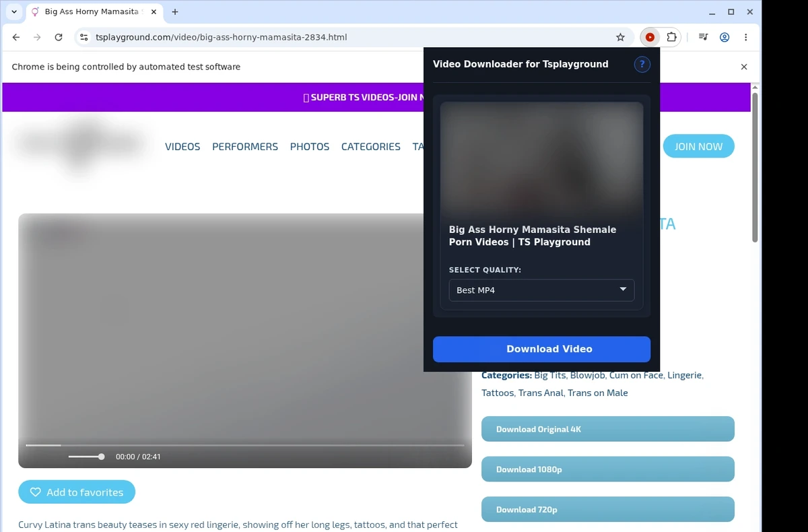Click the page vertical scrollbar
808x532 pixels.
755,168
